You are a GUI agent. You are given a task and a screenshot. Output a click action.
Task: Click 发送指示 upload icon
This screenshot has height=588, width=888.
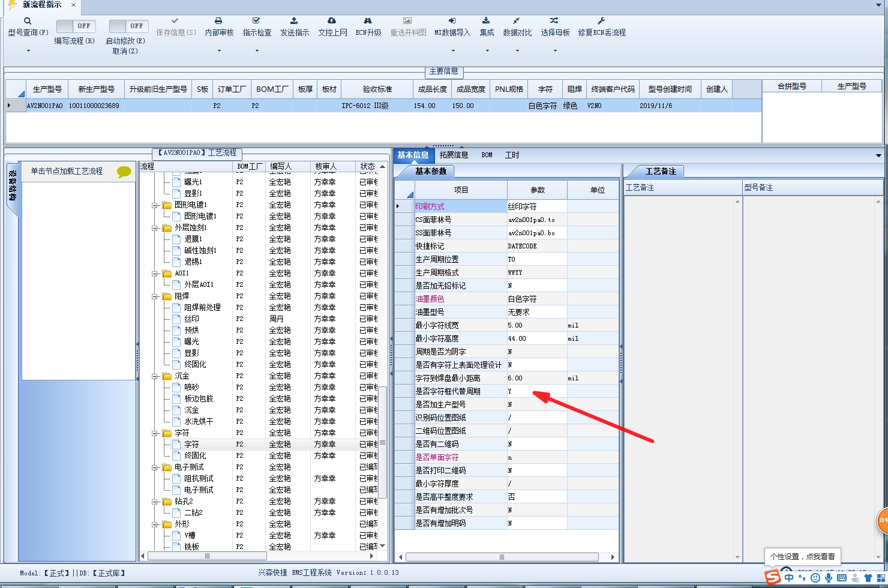pyautogui.click(x=294, y=21)
